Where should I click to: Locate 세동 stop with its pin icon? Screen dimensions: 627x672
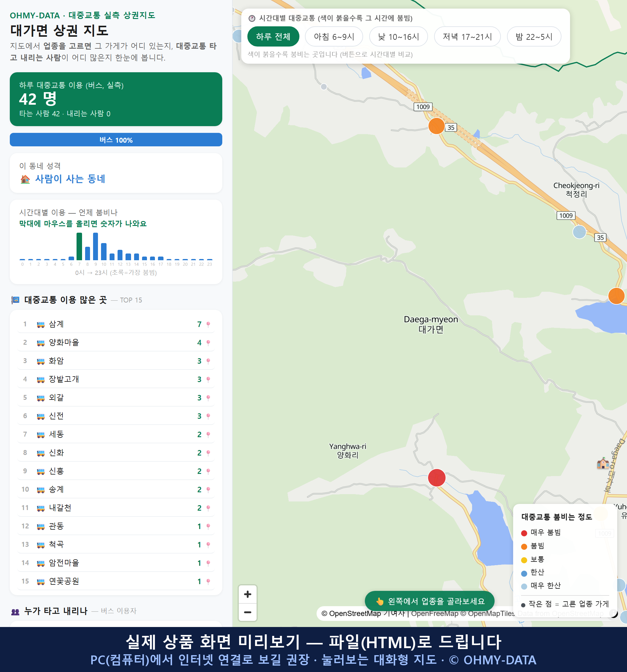click(208, 434)
